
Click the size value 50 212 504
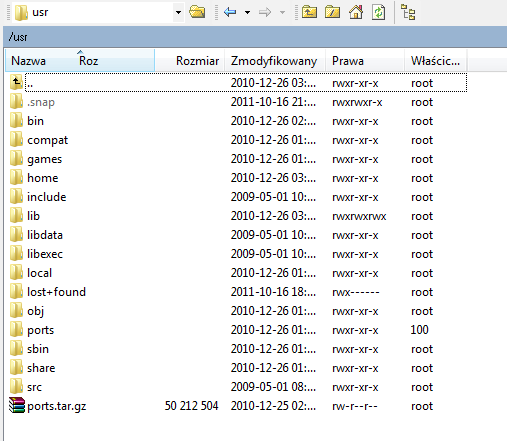192,406
